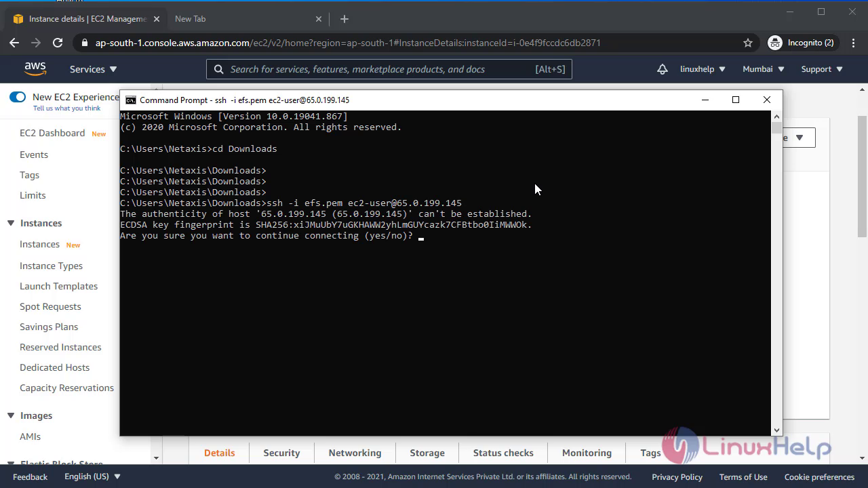Close the New Tab browser tab

pos(319,19)
